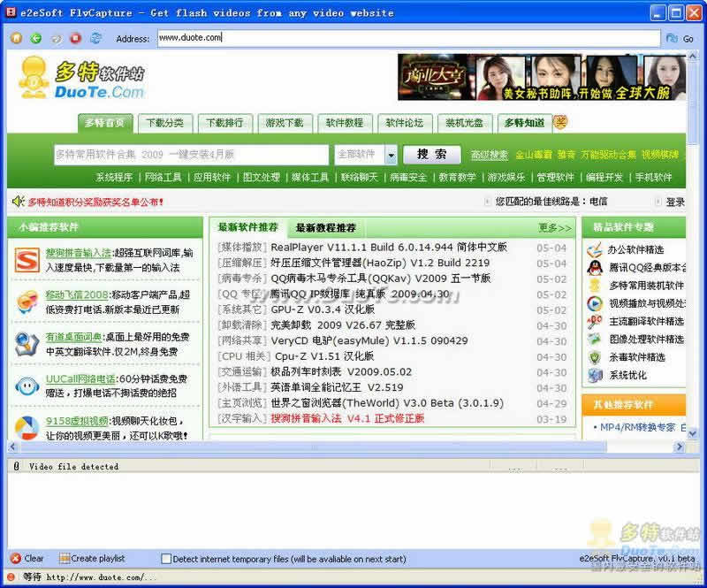The height and width of the screenshot is (588, 707).
Task: Click the 图像处理软件精选 icon
Action: (595, 340)
